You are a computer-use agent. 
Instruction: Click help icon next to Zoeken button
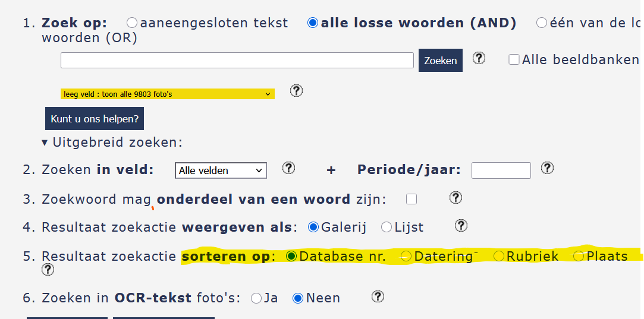pos(479,58)
